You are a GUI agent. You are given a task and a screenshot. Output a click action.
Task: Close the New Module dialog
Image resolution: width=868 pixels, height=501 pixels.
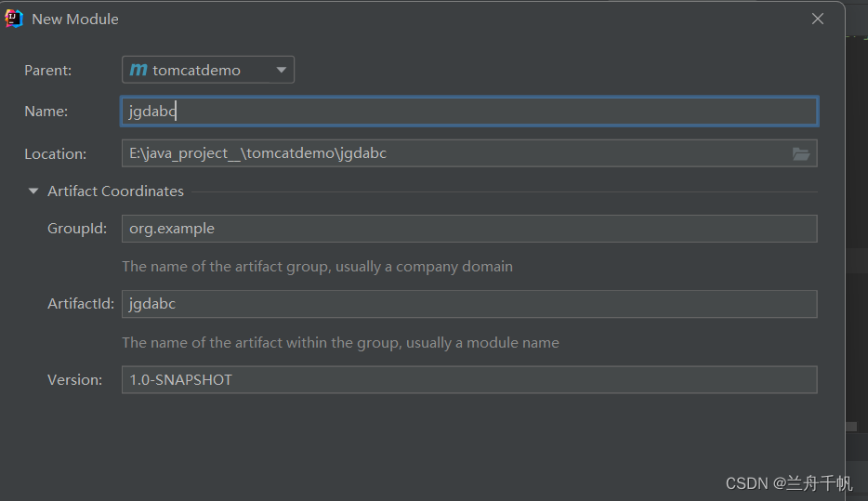(818, 19)
